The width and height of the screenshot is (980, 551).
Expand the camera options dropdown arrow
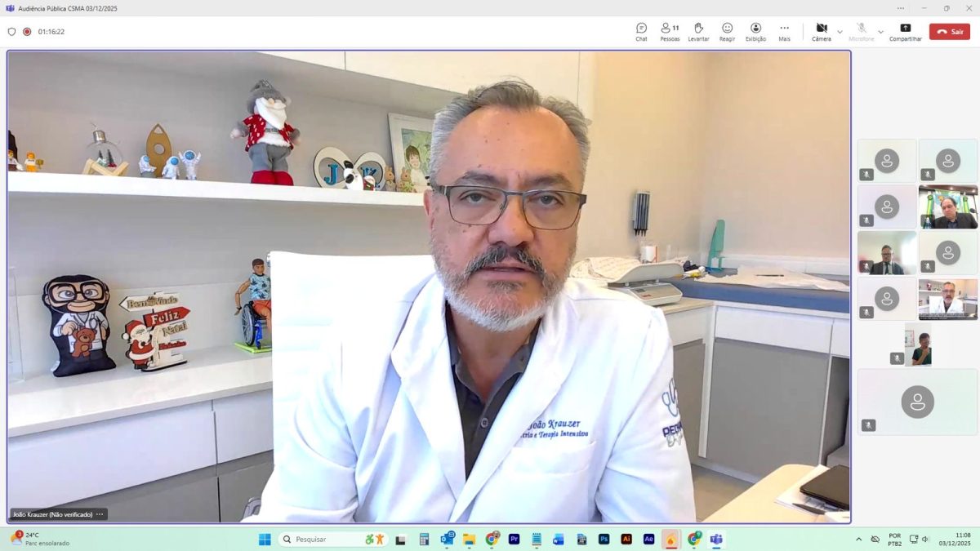click(840, 32)
